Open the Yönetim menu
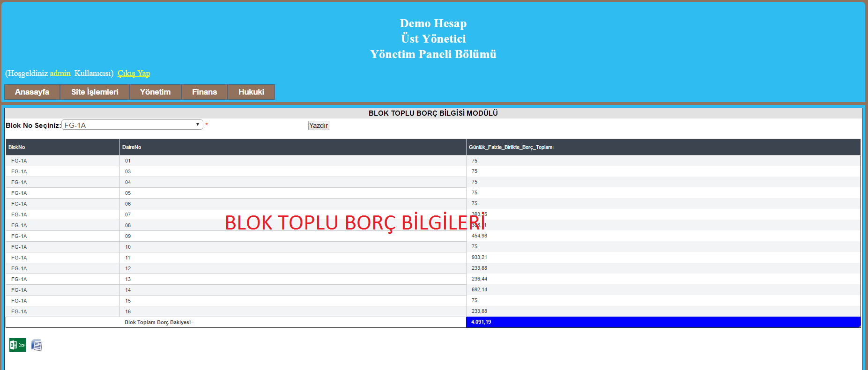 (x=155, y=92)
